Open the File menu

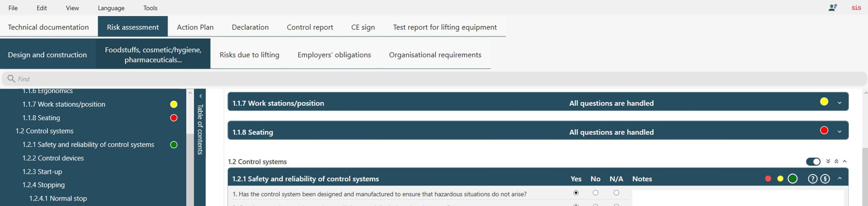[x=13, y=8]
